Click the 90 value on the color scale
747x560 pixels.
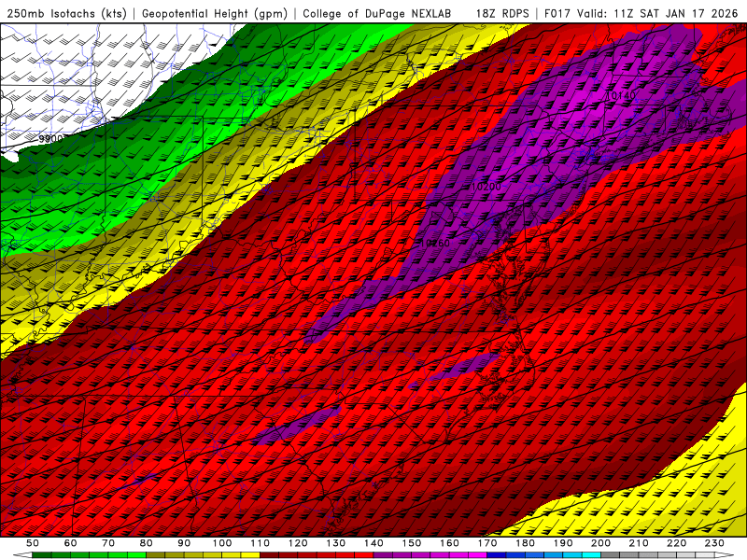pyautogui.click(x=184, y=543)
